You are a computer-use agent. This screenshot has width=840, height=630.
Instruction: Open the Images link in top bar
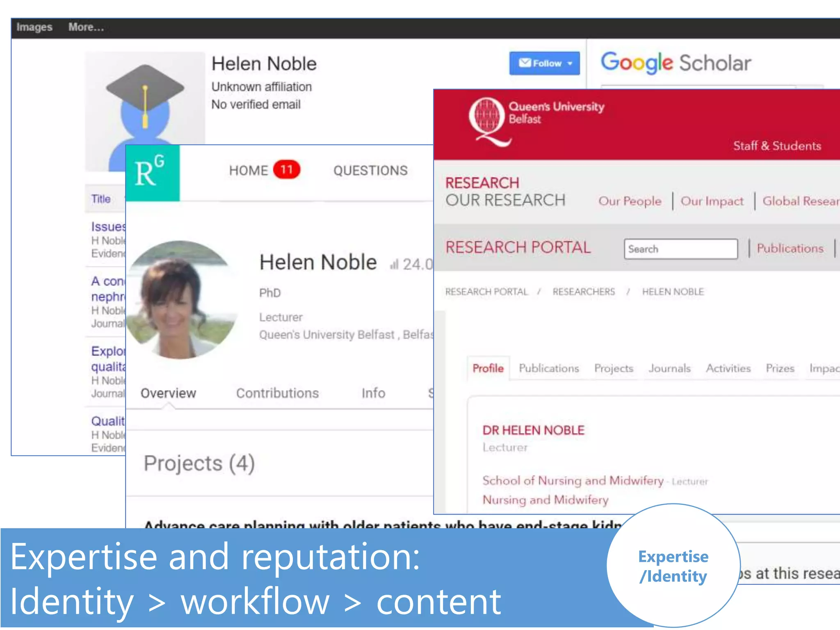tap(34, 27)
